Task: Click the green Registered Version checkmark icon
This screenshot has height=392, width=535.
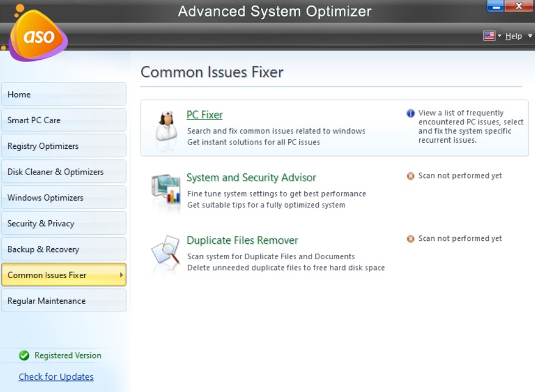Action: pyautogui.click(x=23, y=355)
